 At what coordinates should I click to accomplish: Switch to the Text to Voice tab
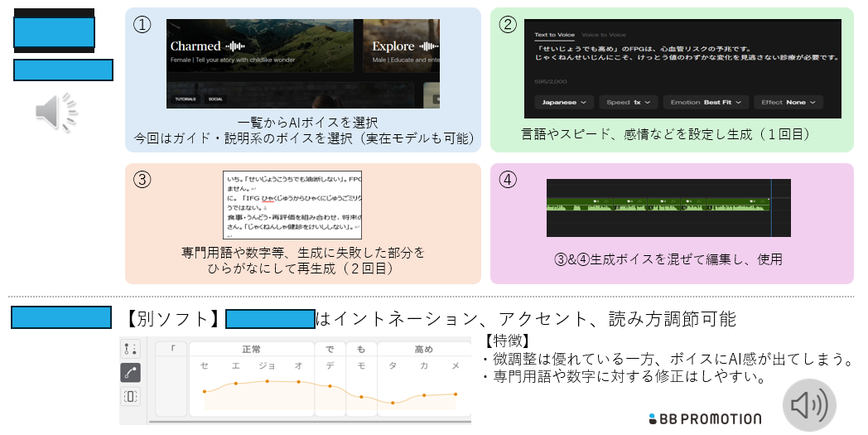click(554, 35)
